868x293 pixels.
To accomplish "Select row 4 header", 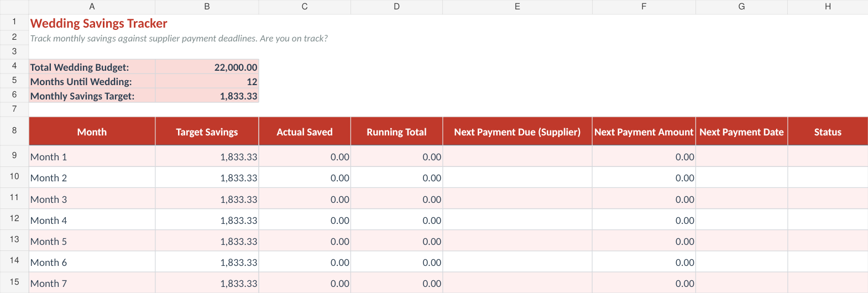I will click(x=14, y=66).
